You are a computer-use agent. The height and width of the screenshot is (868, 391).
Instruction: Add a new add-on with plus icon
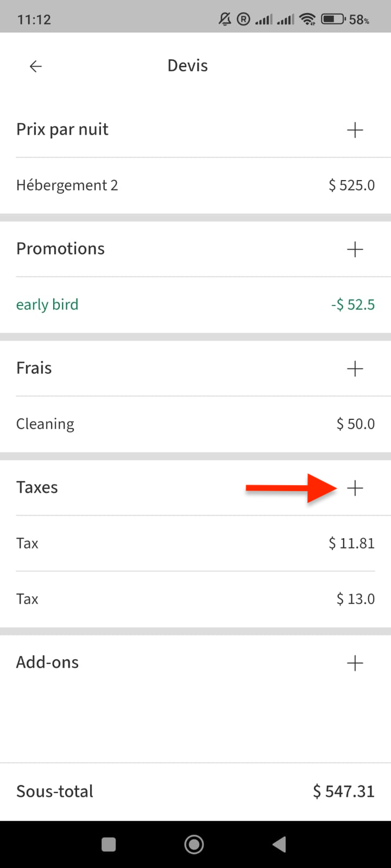point(355,663)
